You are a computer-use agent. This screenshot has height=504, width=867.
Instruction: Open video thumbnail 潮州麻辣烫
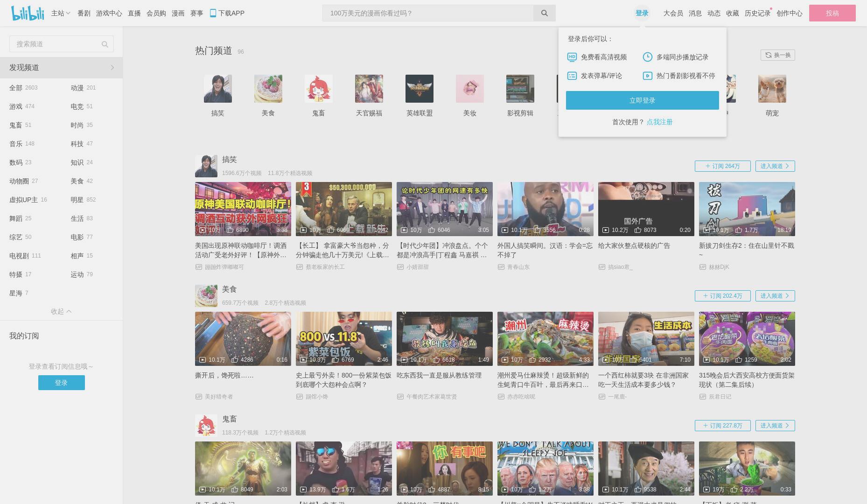click(x=545, y=339)
